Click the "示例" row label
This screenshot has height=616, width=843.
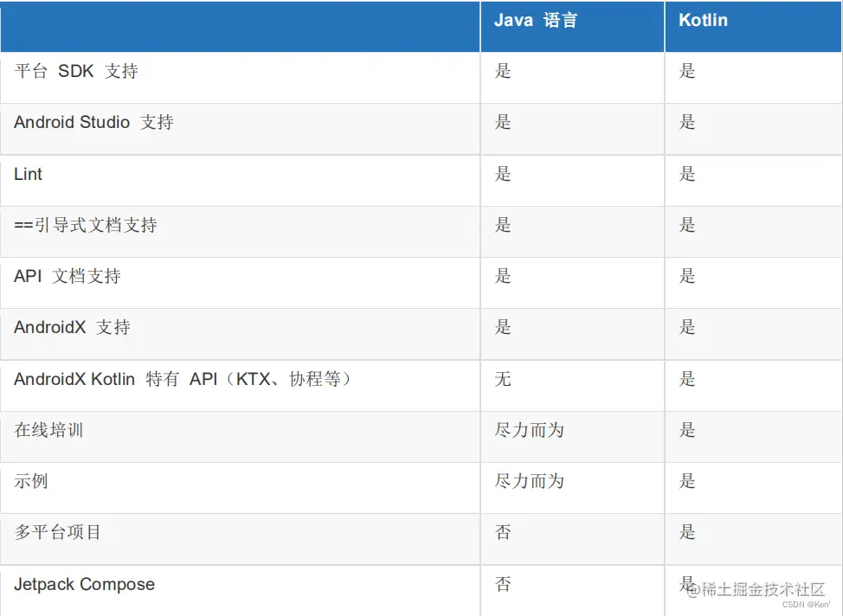(x=31, y=480)
